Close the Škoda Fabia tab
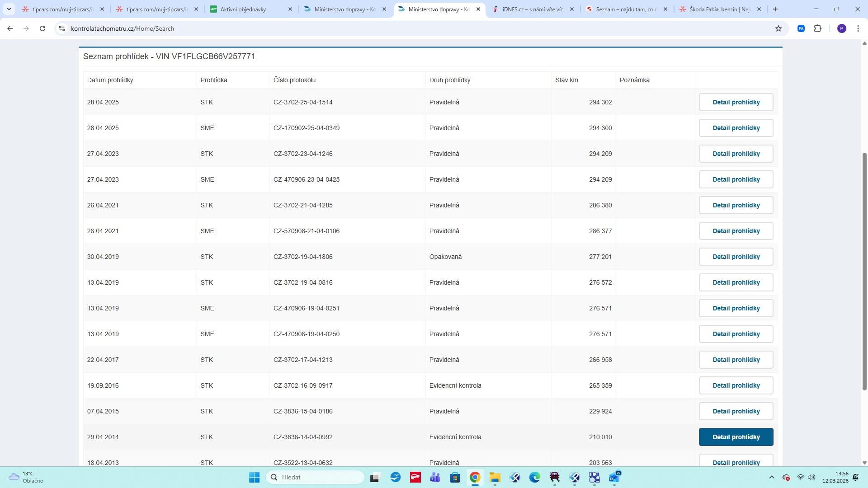 (x=759, y=9)
